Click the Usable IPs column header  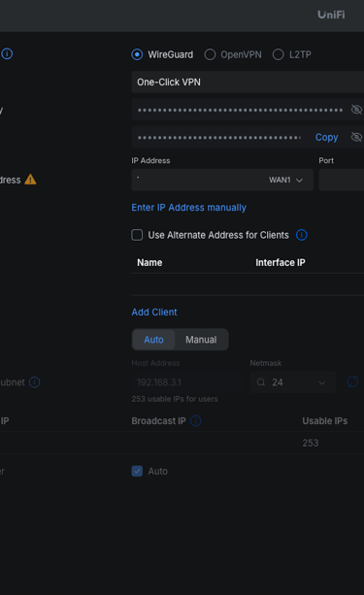(325, 421)
